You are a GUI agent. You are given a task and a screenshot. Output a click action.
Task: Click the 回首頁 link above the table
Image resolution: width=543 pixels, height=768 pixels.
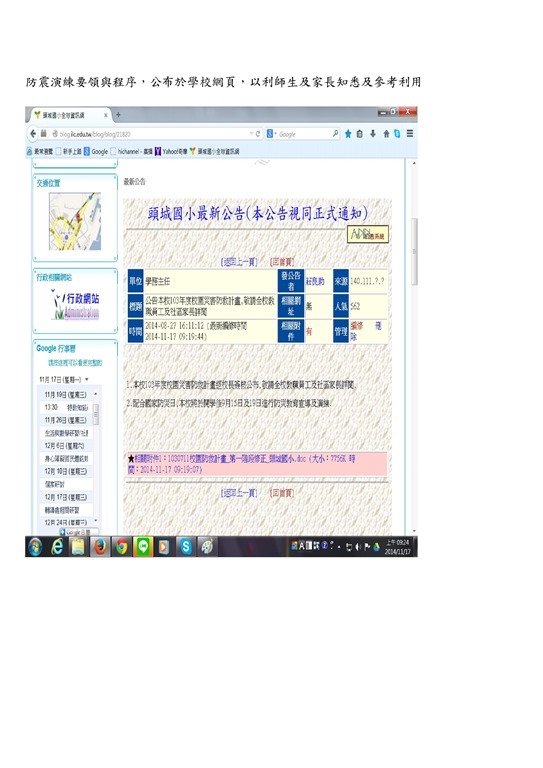pyautogui.click(x=282, y=262)
